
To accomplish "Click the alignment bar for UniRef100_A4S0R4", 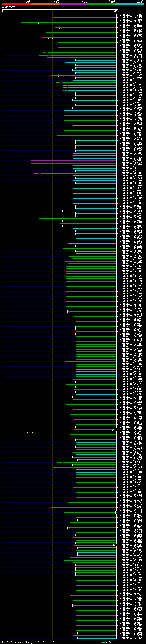I will point(85,18).
